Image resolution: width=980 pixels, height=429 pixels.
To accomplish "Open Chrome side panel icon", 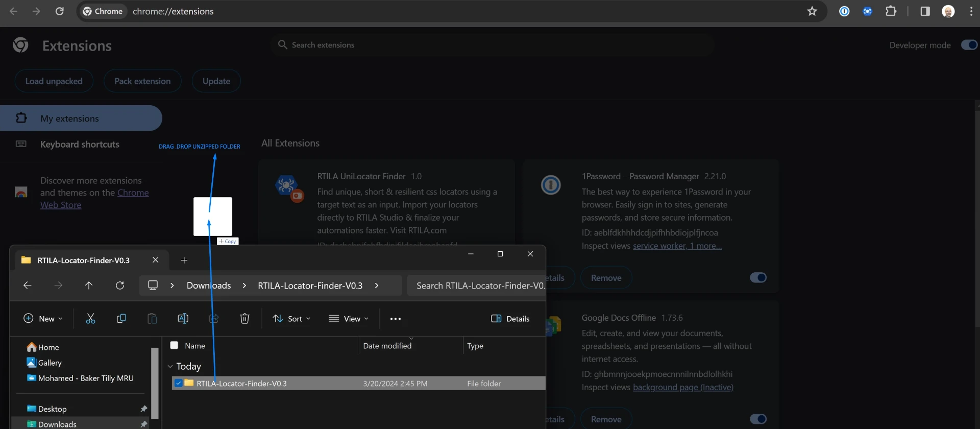I will [925, 11].
